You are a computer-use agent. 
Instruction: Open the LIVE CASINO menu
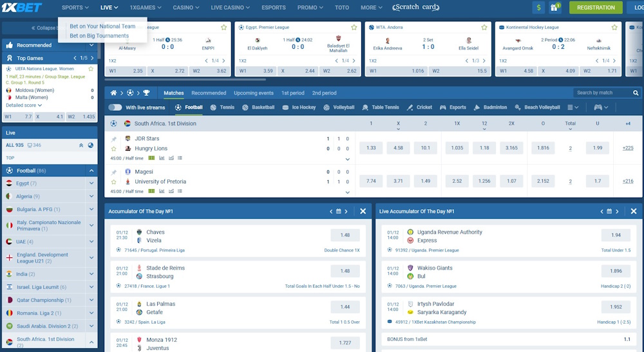coord(230,7)
